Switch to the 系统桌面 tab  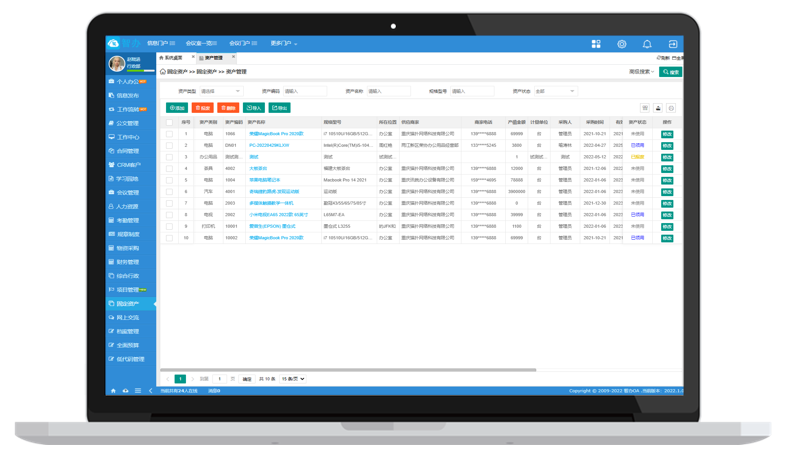173,58
